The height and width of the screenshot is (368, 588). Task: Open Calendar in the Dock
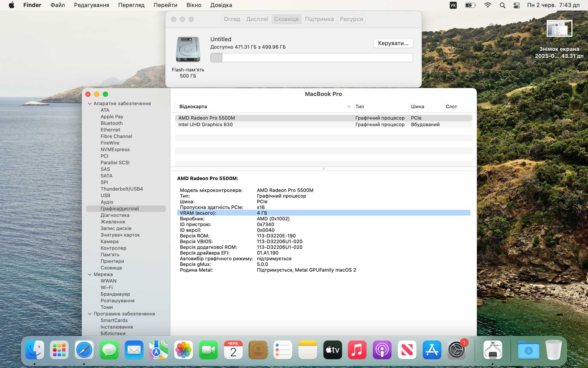[x=233, y=350]
